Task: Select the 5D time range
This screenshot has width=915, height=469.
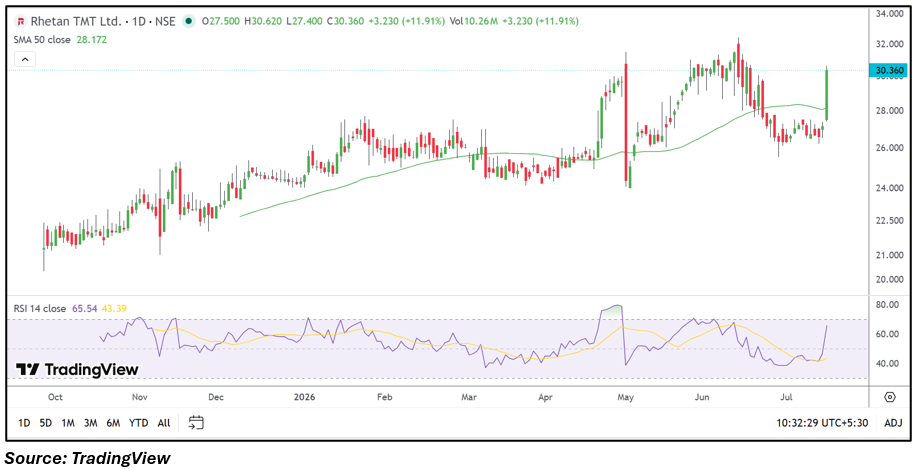Action: pyautogui.click(x=46, y=423)
